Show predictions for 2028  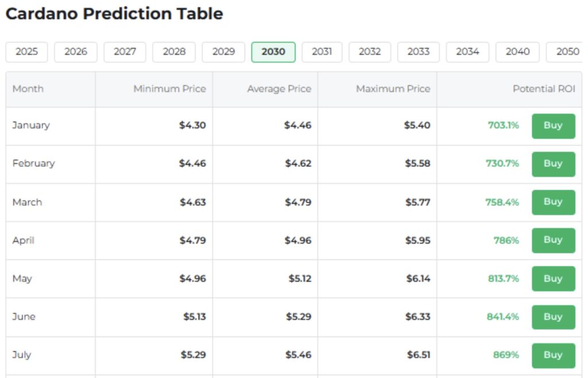174,52
